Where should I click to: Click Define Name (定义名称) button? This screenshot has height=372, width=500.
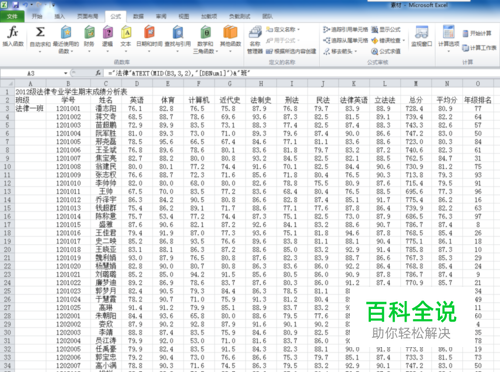tap(281, 30)
